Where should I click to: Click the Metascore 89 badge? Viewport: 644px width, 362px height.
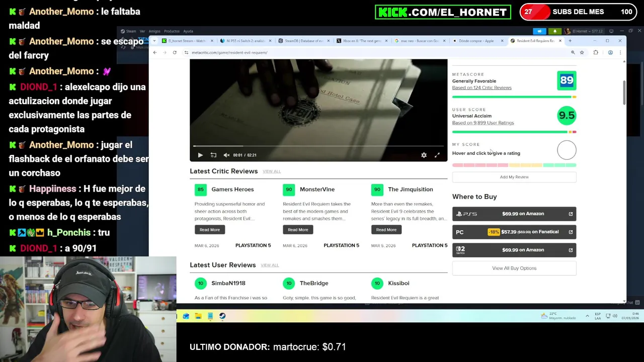pyautogui.click(x=567, y=80)
